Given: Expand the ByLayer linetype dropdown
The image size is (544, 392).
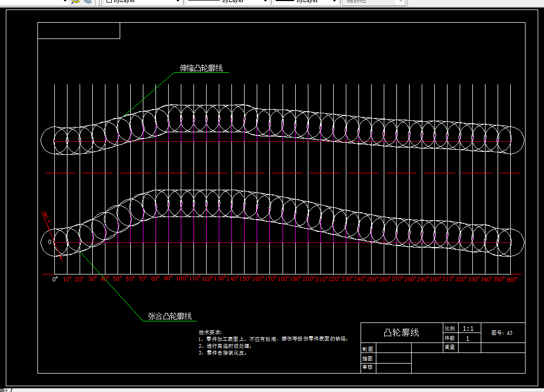Looking at the screenshot, I should pos(227,2).
